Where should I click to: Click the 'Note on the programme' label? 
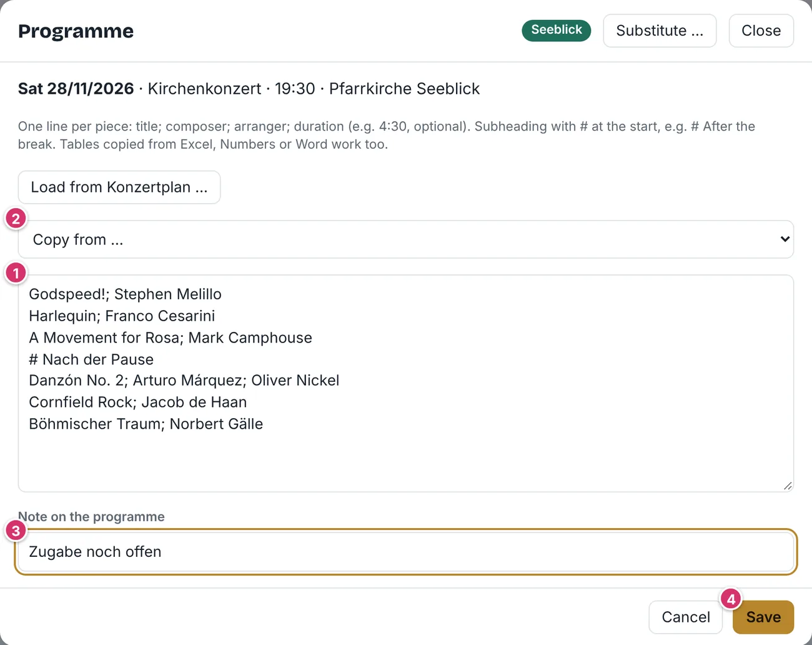91,517
